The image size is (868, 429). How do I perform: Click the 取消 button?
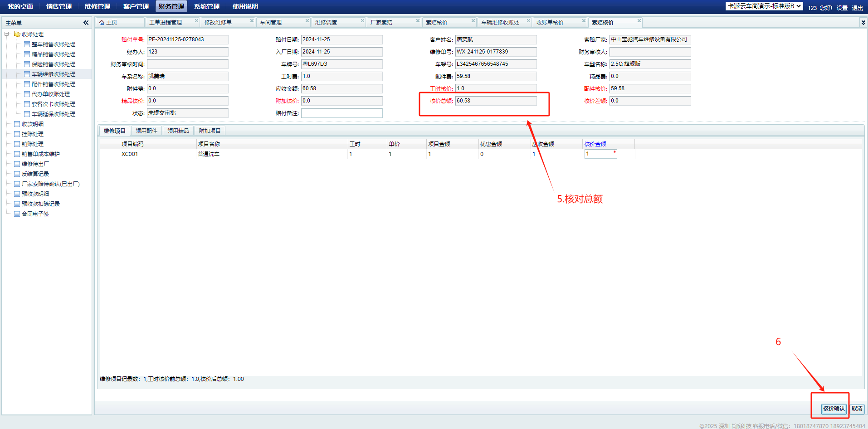857,409
